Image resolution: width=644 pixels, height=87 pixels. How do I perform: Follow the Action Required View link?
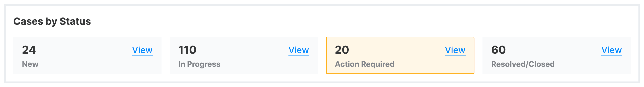[x=455, y=50]
